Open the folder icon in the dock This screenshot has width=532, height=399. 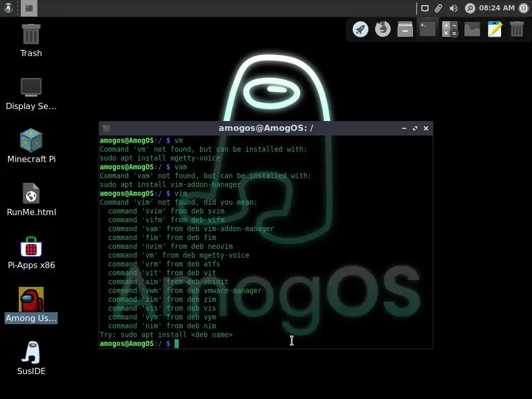[472, 29]
